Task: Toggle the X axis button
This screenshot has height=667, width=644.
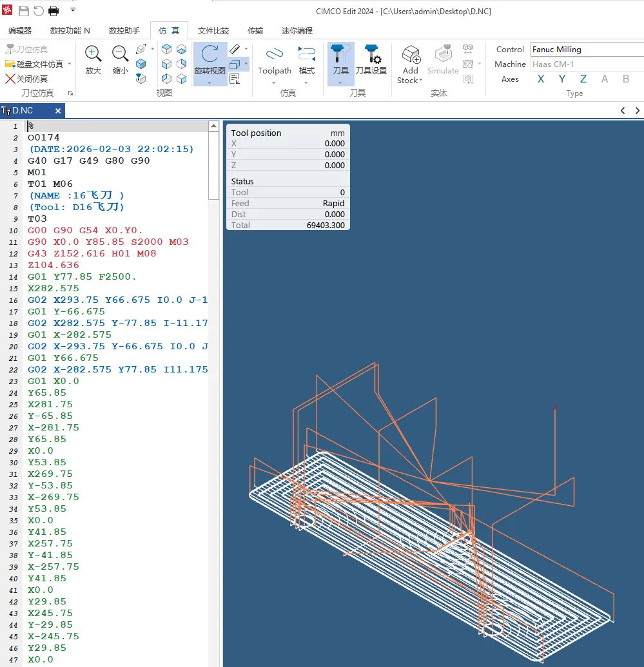Action: click(x=541, y=79)
